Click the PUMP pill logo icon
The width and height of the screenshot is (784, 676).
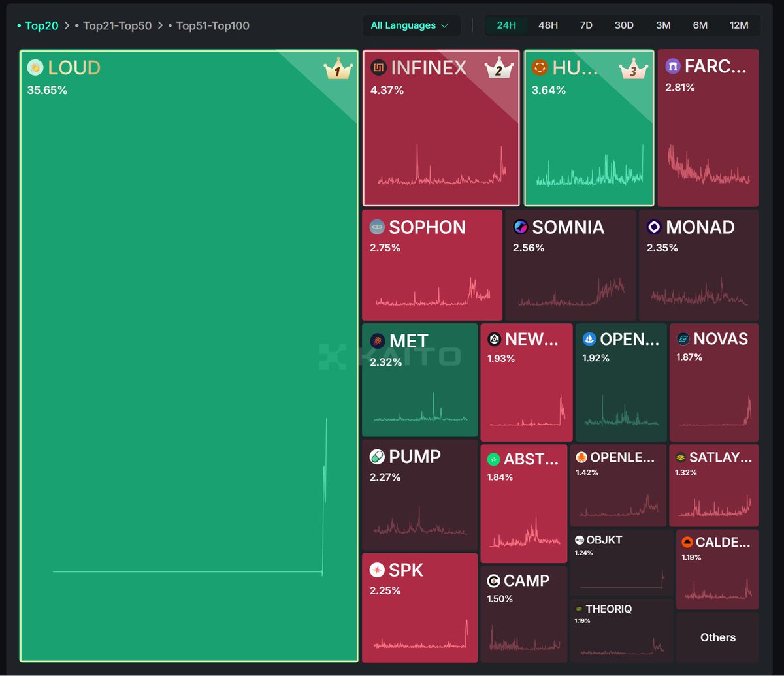pyautogui.click(x=377, y=456)
